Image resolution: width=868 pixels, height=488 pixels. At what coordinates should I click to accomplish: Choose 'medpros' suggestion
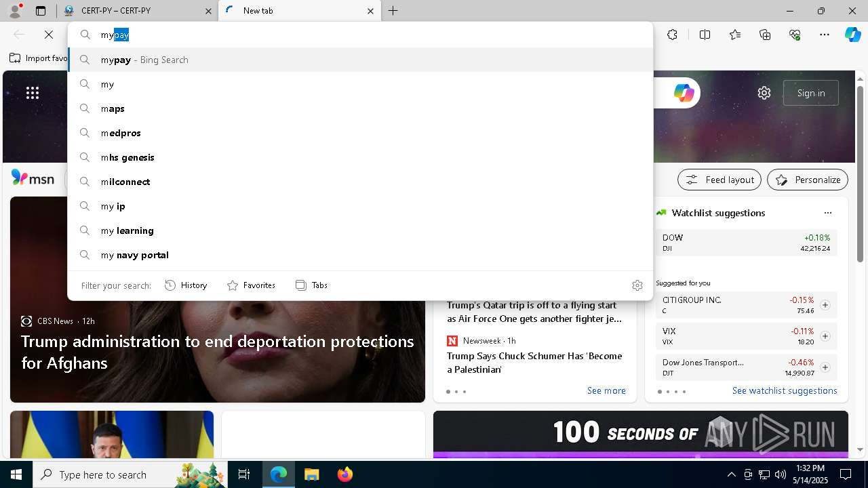pyautogui.click(x=360, y=133)
